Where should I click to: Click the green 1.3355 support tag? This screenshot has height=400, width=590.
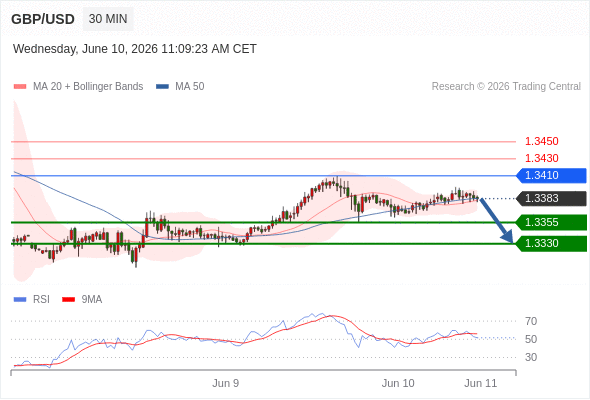[x=551, y=222]
